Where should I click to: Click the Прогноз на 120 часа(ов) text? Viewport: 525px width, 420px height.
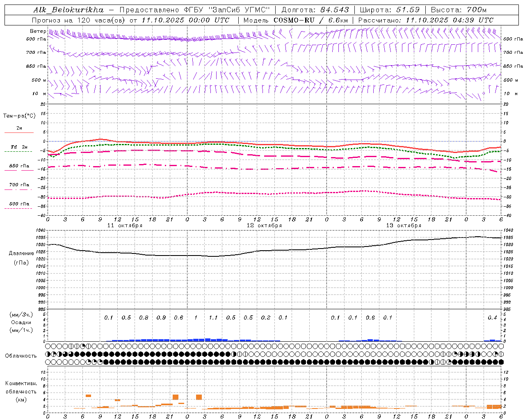tap(79, 20)
